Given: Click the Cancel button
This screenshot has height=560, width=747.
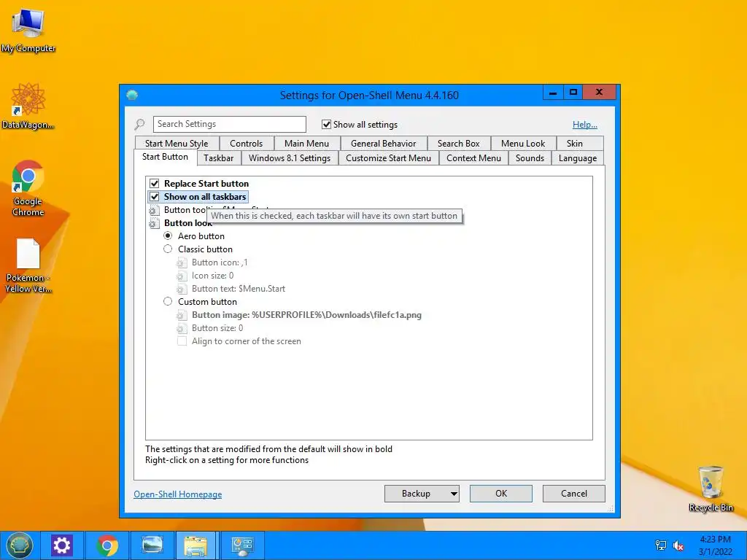Looking at the screenshot, I should coord(573,494).
